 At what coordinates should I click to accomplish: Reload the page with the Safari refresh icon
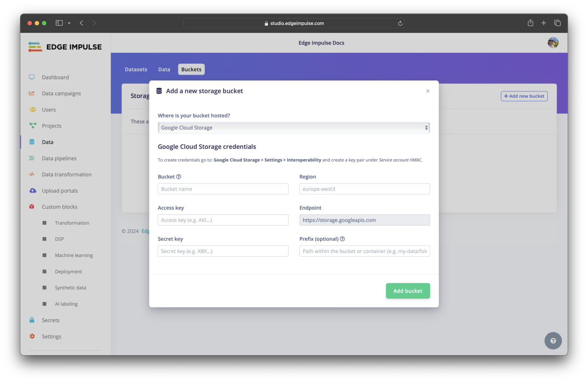pos(400,23)
